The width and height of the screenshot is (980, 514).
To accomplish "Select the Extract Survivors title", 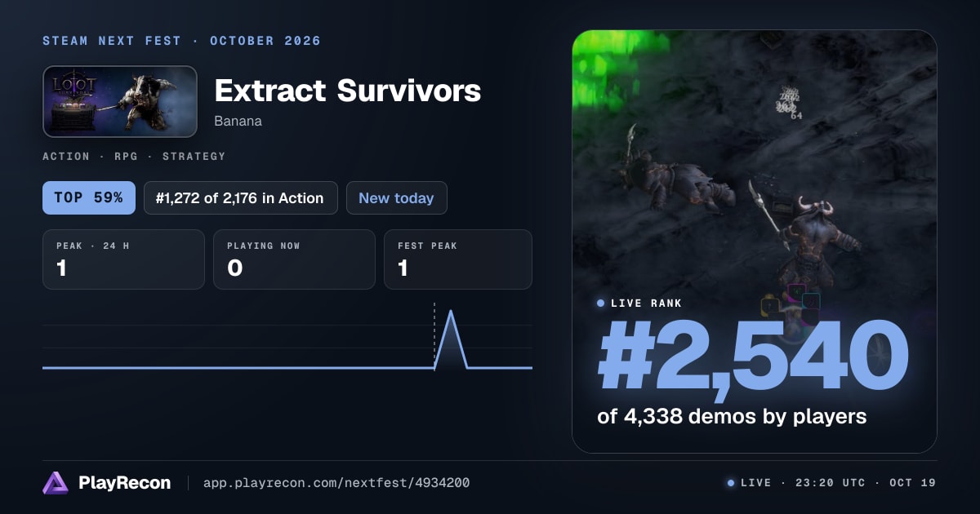I will coord(347,91).
